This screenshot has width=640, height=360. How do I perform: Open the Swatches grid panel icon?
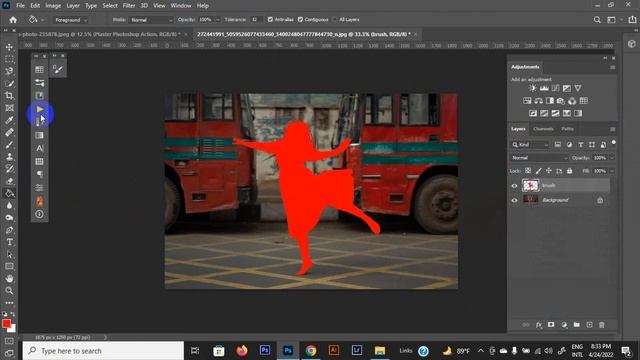[40, 161]
